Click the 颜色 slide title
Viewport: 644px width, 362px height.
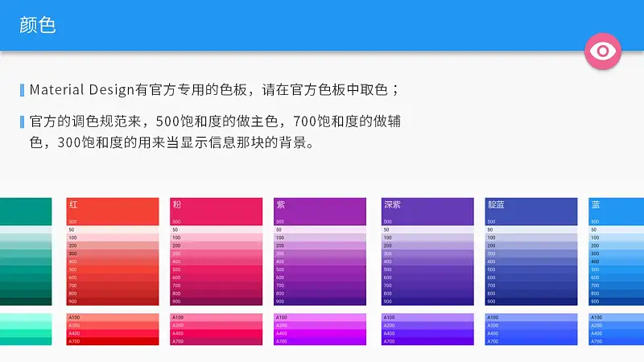(37, 25)
